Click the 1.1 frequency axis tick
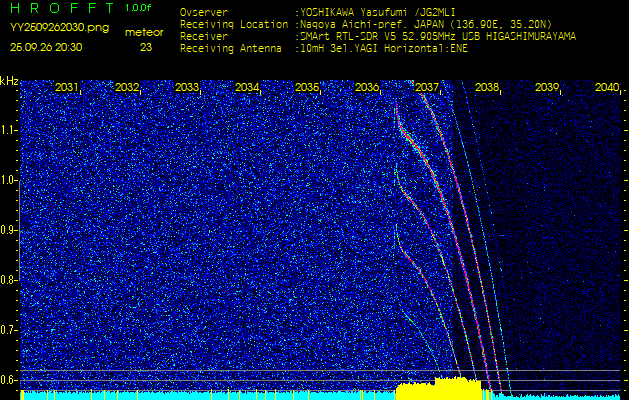 click(x=9, y=130)
